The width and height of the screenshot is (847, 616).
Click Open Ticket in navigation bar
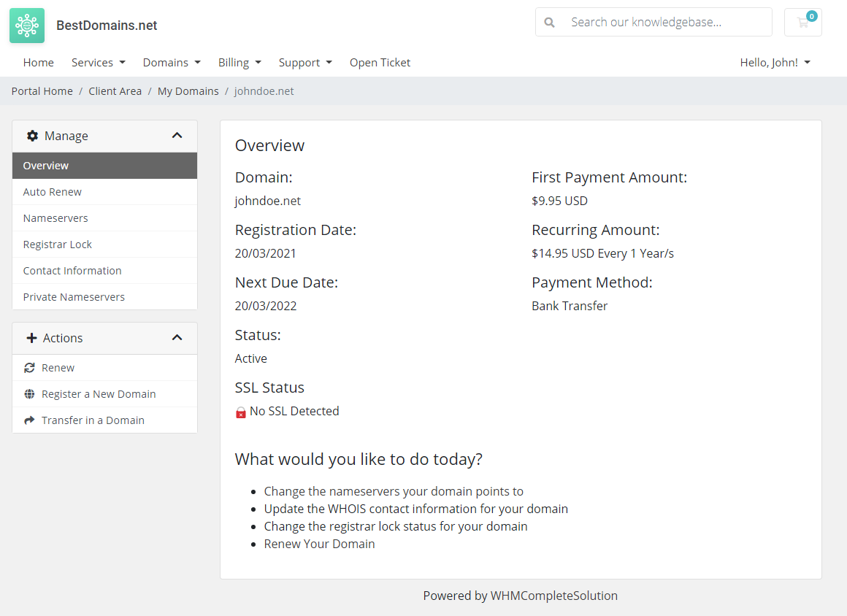coord(380,63)
